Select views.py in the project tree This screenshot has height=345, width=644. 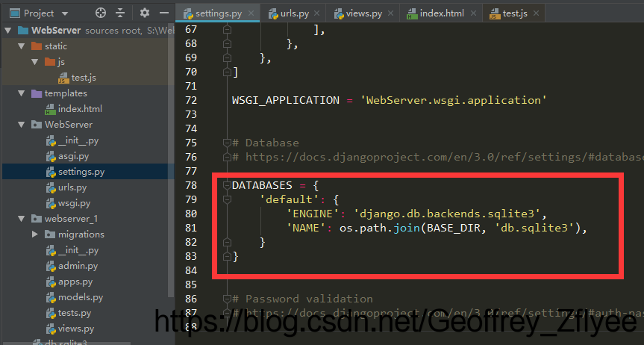pos(76,329)
